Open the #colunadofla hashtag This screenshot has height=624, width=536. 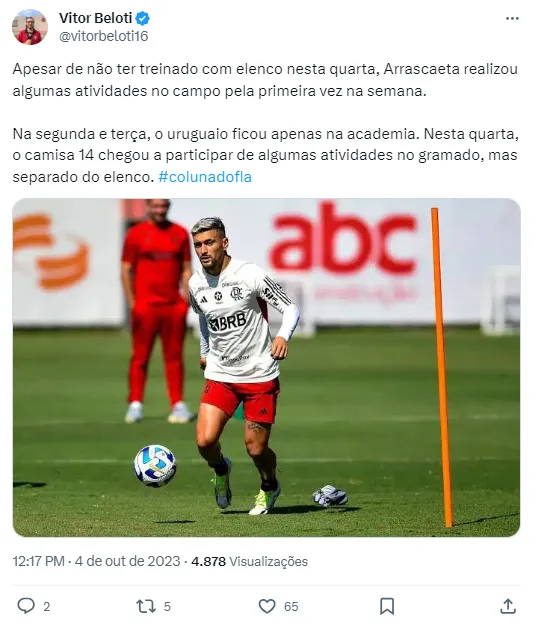(x=205, y=177)
